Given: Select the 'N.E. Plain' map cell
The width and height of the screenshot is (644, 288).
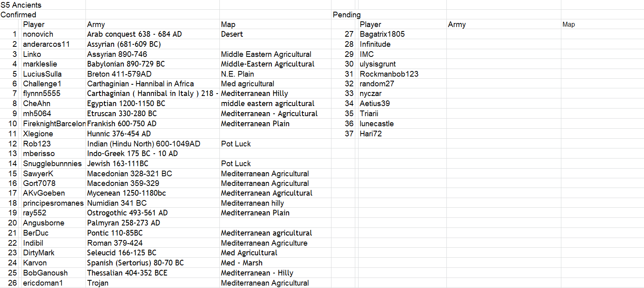Looking at the screenshot, I should 237,74.
